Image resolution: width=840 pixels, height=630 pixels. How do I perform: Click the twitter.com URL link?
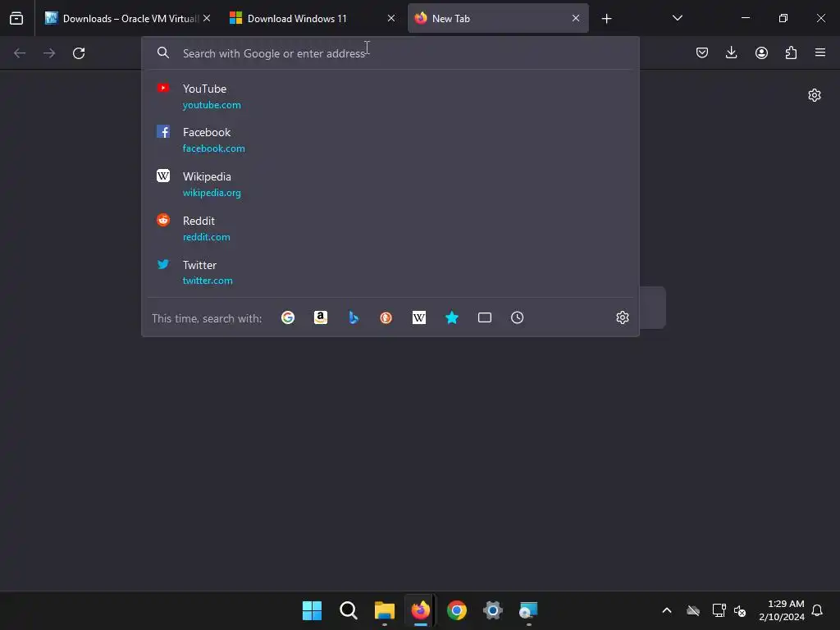click(x=208, y=281)
